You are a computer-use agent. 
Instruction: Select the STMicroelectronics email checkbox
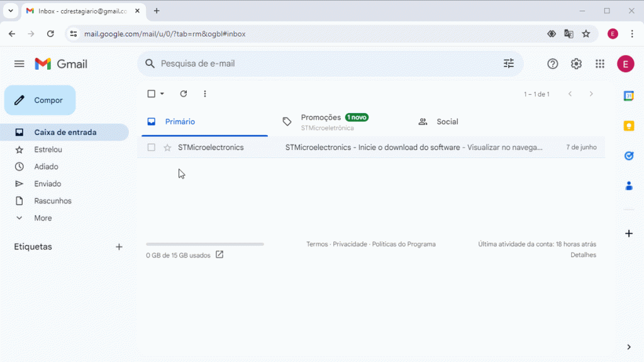coord(151,147)
